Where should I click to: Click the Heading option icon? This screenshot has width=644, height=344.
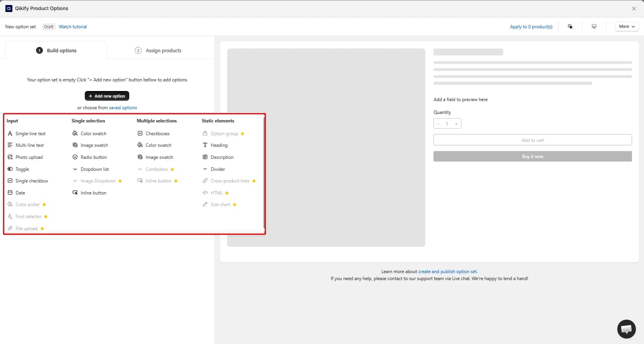(x=205, y=145)
